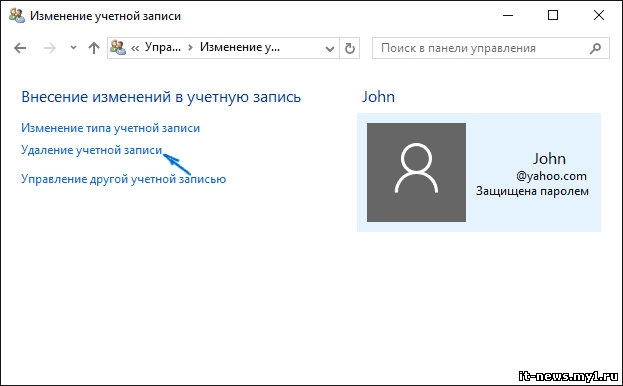Select the Упра... breadcrumb segment
The height and width of the screenshot is (386, 623).
click(163, 47)
